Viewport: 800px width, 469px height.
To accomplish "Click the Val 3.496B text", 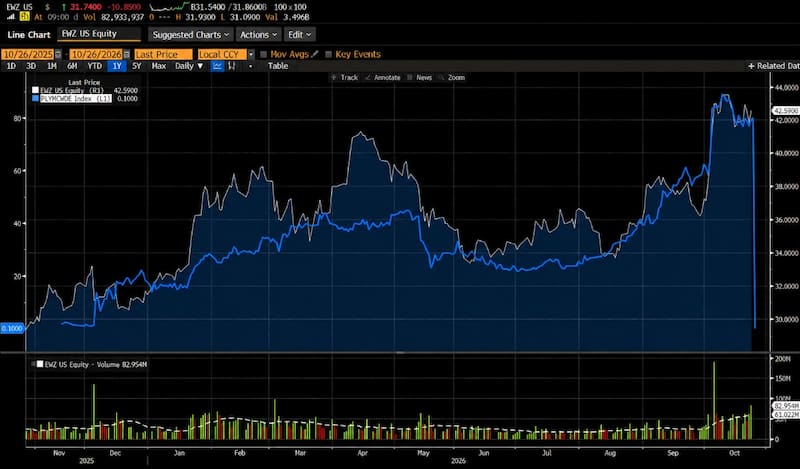I will [x=286, y=17].
